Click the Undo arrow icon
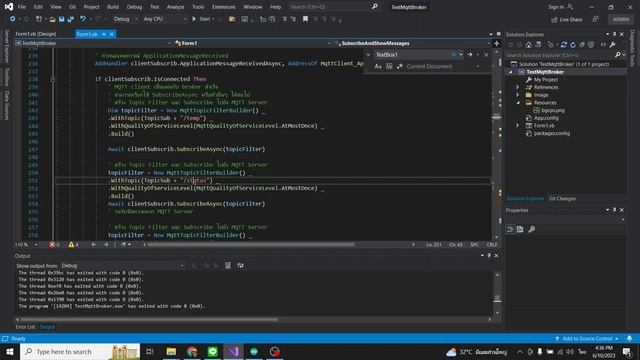The width and height of the screenshot is (640, 360). click(83, 19)
